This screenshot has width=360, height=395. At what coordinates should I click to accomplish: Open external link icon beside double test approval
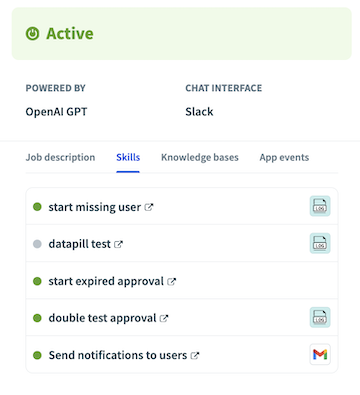click(x=164, y=318)
